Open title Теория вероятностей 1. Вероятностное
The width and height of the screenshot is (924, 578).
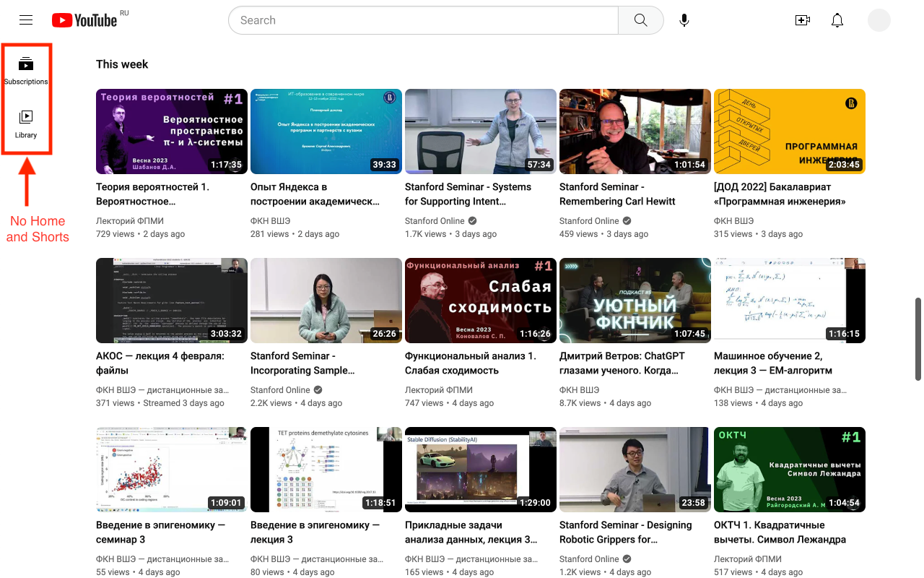[x=152, y=194]
